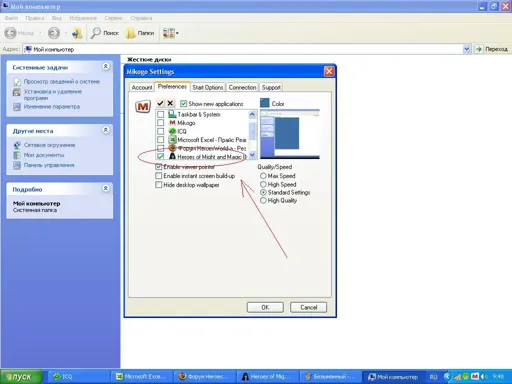The height and width of the screenshot is (384, 512).
Task: Uncheck all applications with the X button
Action: click(170, 103)
